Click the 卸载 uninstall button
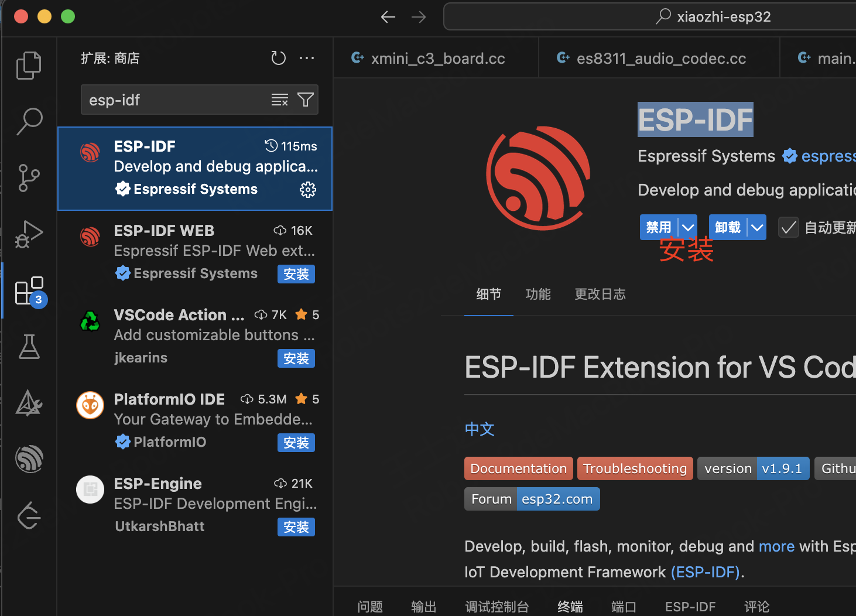 pyautogui.click(x=728, y=227)
